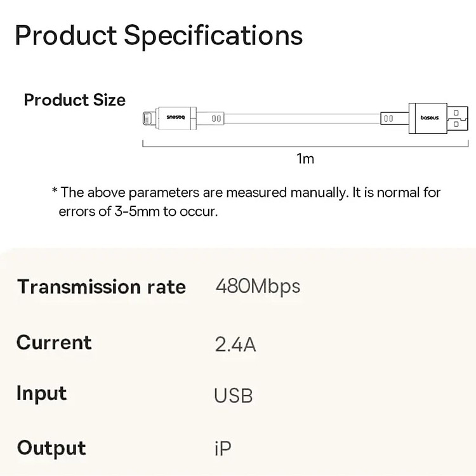Screen dimensions: 476x476
Task: Click the Current label
Action: click(54, 343)
